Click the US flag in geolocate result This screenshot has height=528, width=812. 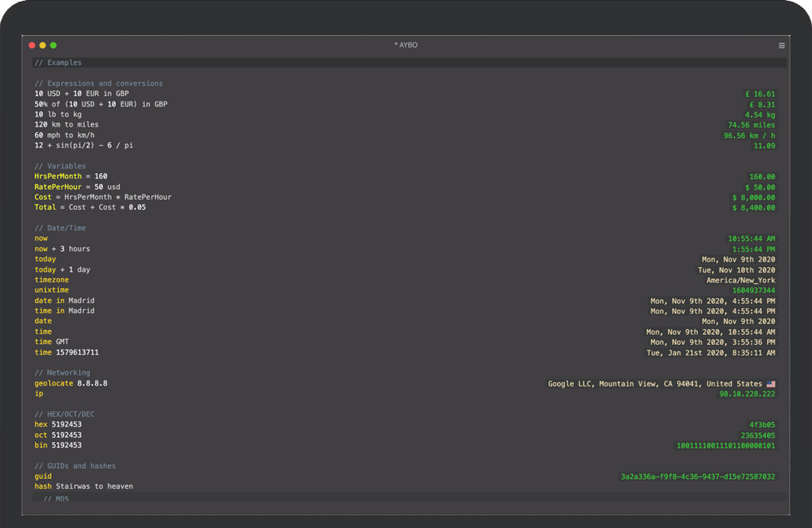point(770,384)
